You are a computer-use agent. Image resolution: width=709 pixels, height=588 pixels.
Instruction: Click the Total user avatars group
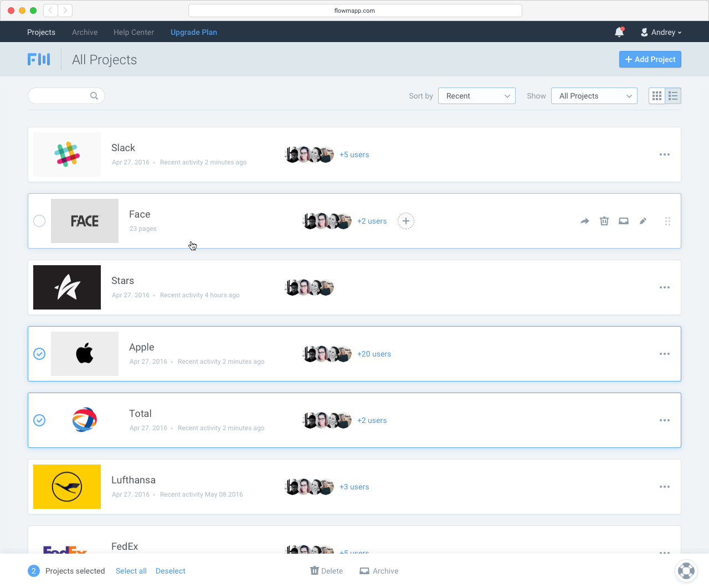[x=327, y=420]
